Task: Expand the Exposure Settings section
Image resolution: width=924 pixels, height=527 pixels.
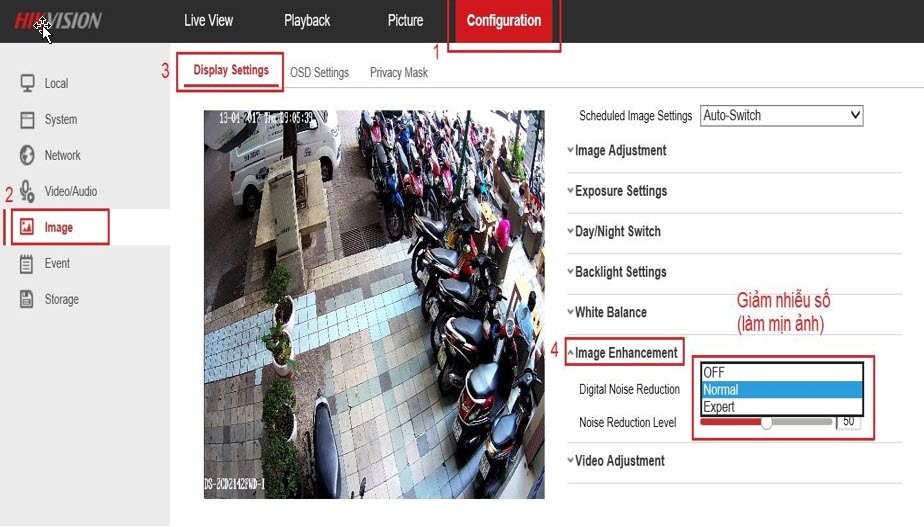Action: click(620, 191)
